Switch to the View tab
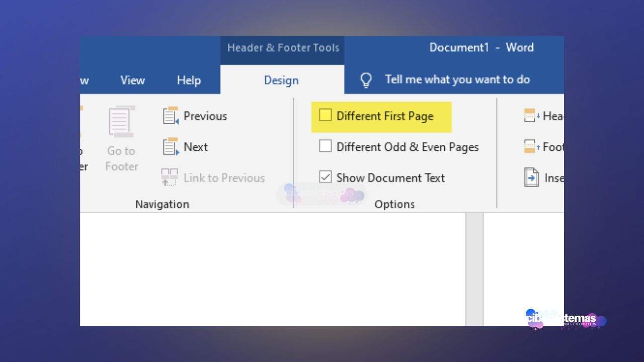The image size is (644, 362). (x=132, y=80)
